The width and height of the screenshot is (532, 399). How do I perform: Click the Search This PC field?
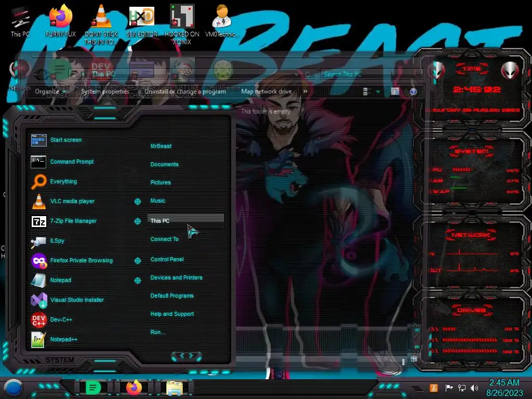[x=371, y=74]
